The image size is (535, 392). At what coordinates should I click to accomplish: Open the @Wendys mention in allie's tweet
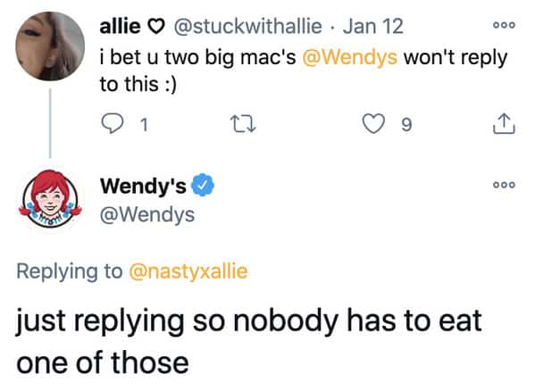tap(350, 57)
